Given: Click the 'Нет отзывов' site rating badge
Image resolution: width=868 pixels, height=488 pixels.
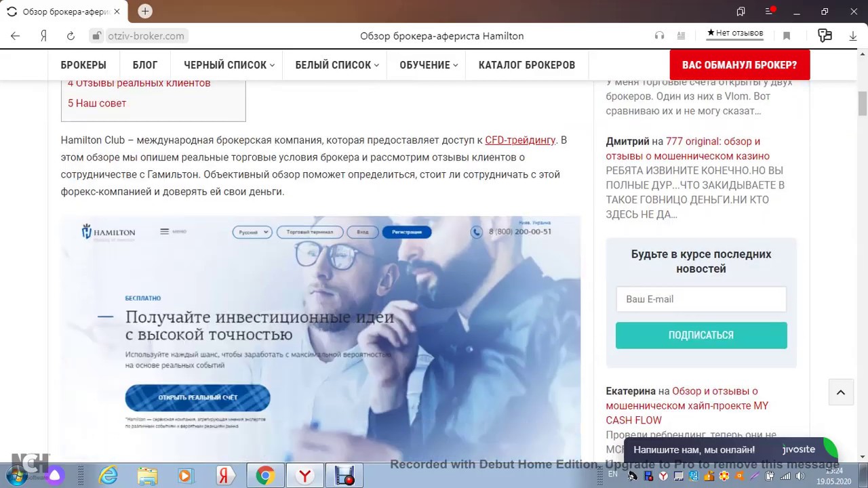Looking at the screenshot, I should [735, 33].
